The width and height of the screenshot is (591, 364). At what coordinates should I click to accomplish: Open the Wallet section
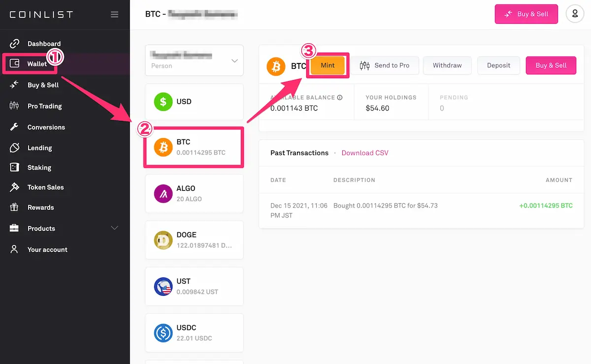37,64
